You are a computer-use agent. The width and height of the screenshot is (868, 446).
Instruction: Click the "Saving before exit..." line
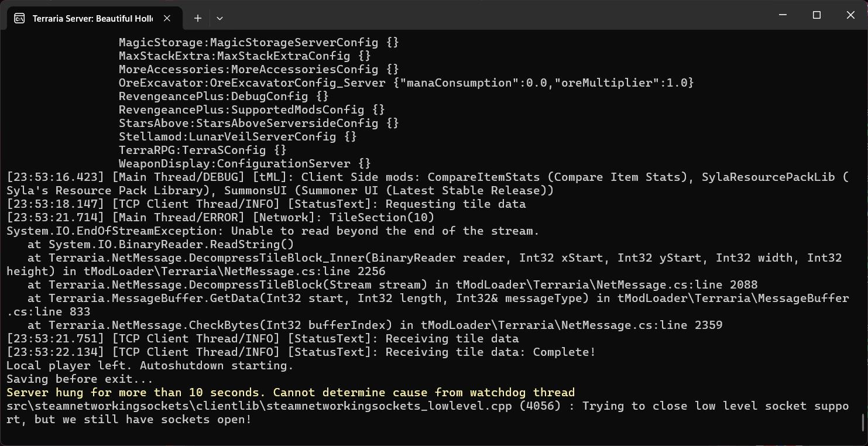tap(80, 379)
